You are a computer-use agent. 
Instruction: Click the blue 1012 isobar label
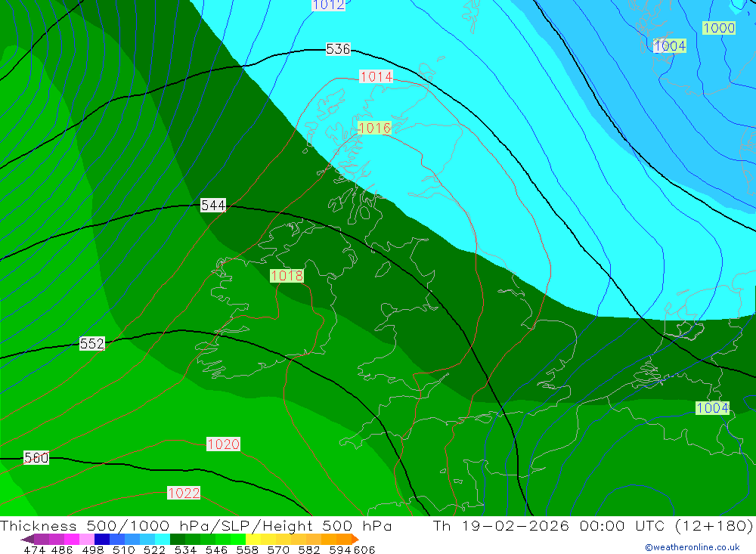point(328,5)
